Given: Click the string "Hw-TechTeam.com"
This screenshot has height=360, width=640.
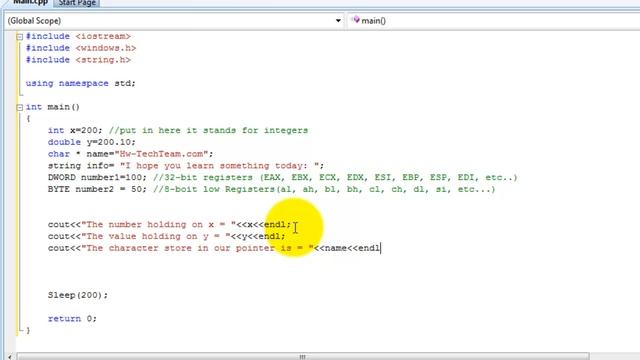Looking at the screenshot, I should 161,154.
